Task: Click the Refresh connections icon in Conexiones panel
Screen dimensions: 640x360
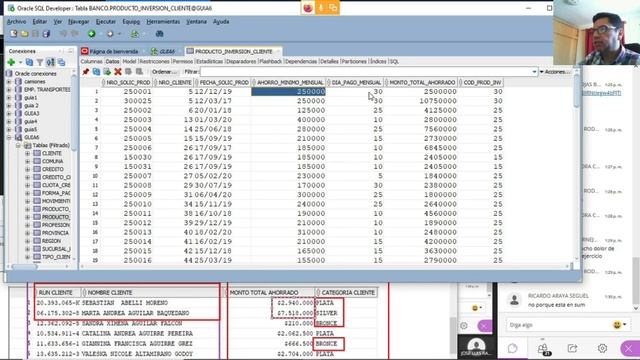Action: tap(29, 62)
